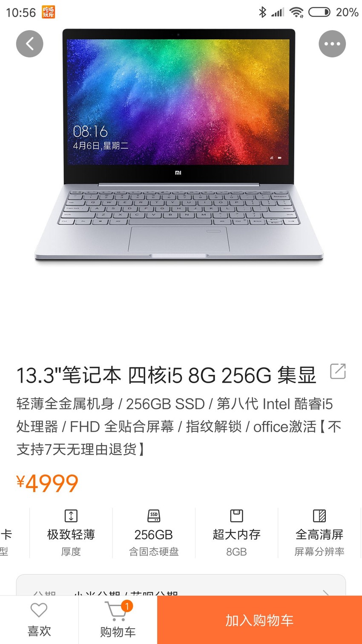Tap the 极致轻薄 thickness icon
Image resolution: width=362 pixels, height=644 pixels.
(71, 516)
